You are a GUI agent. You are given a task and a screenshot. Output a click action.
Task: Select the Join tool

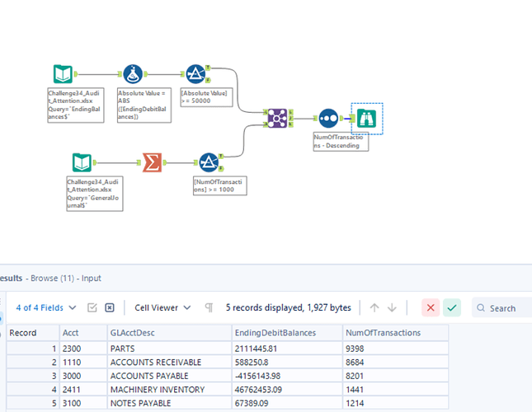(277, 119)
